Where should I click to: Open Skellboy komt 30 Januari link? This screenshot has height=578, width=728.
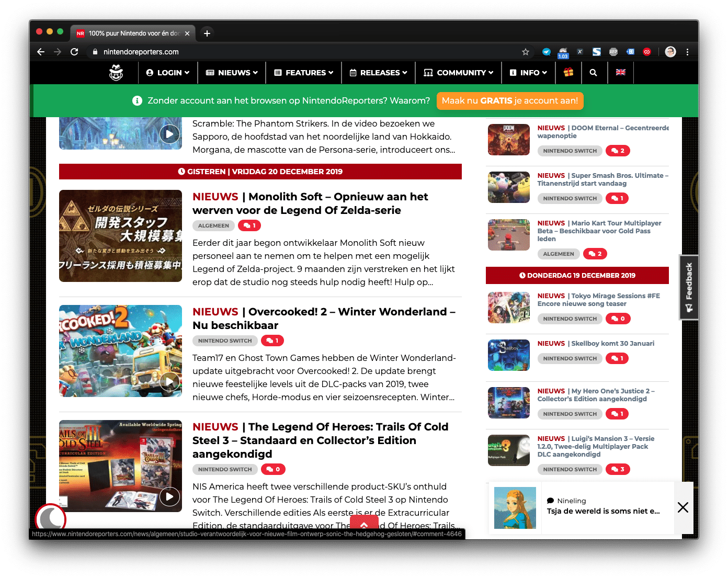click(596, 344)
